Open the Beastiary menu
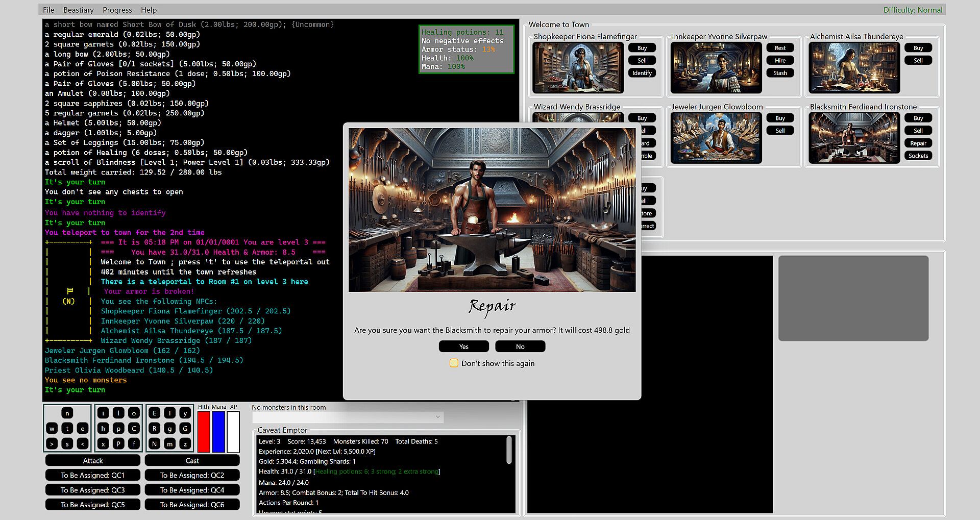Screen dimensions: 980x520 coord(78,10)
